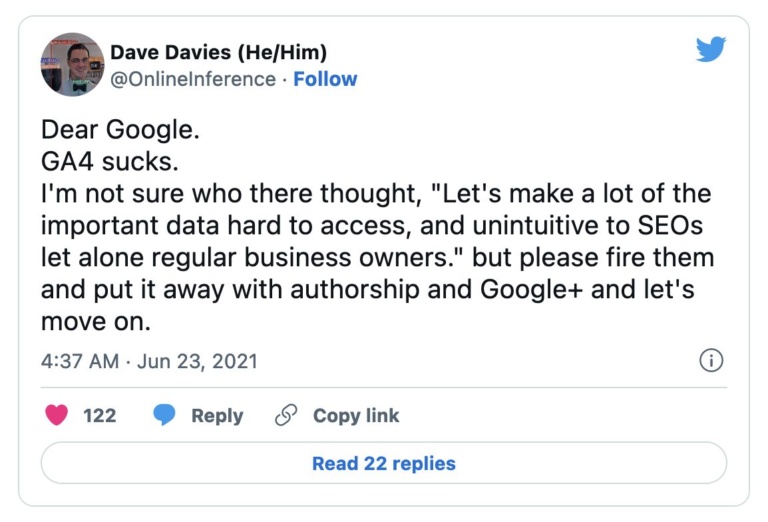Click the reply speech bubble icon
The width and height of the screenshot is (768, 522).
tap(164, 415)
